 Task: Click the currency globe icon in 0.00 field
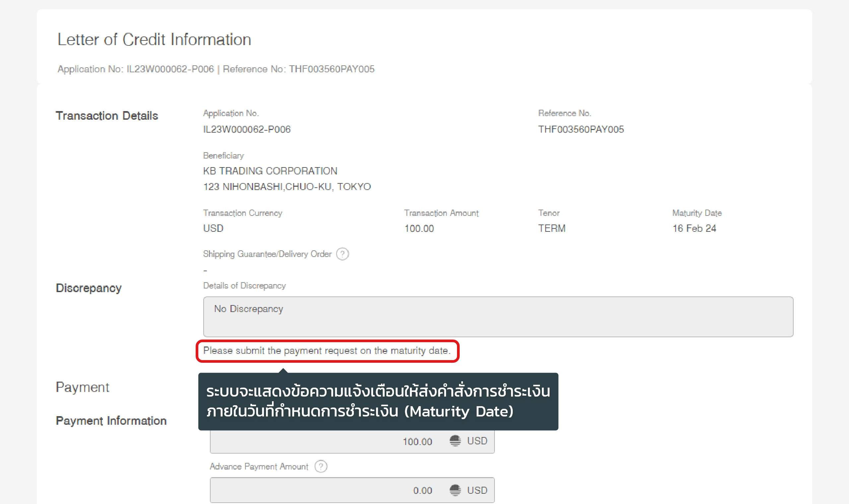[x=455, y=490]
